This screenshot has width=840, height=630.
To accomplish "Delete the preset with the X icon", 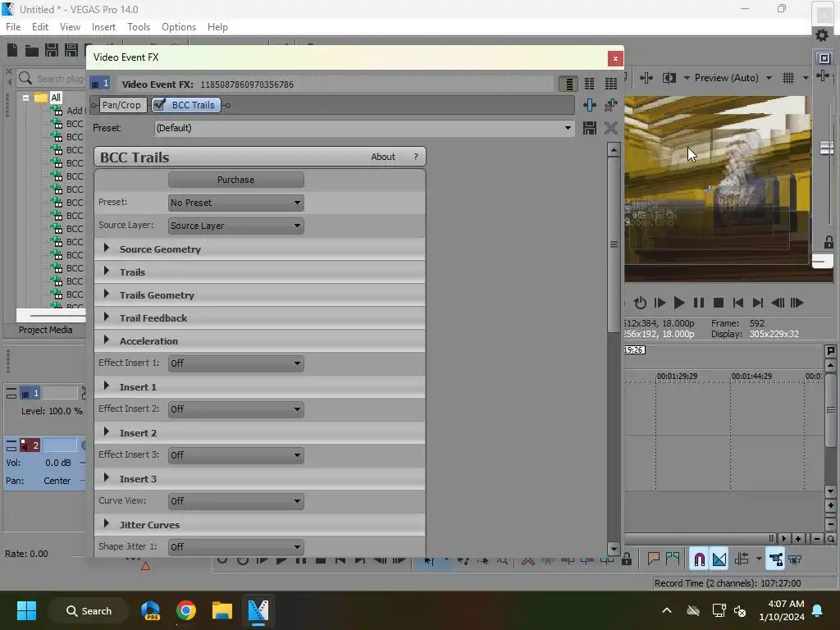I will (610, 128).
